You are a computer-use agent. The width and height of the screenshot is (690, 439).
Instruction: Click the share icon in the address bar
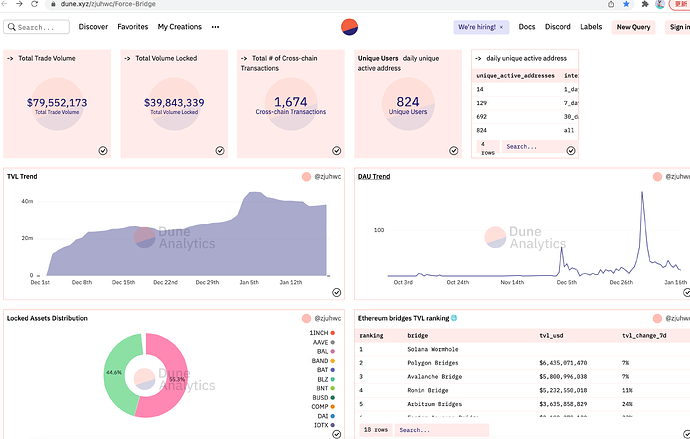pos(611,4)
